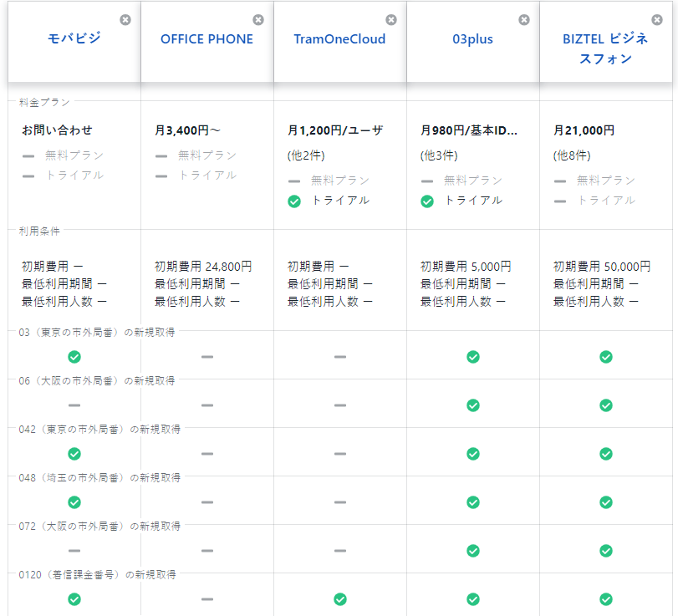This screenshot has height=616, width=678.
Task: Click TramOneCloud's checkmark for 0120 toll-free number
Action: click(340, 599)
